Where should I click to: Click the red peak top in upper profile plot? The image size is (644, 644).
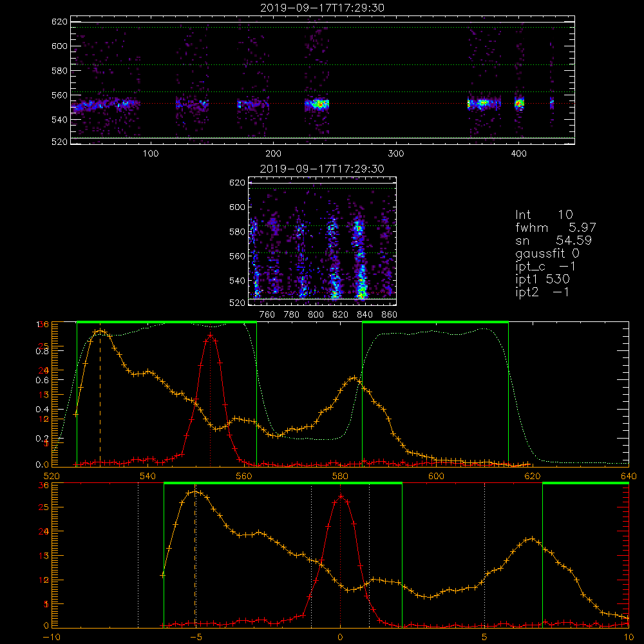point(211,336)
